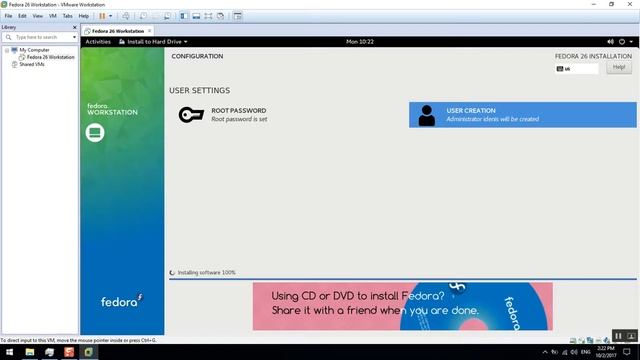Click the root password key icon
640x360 pixels.
[191, 115]
